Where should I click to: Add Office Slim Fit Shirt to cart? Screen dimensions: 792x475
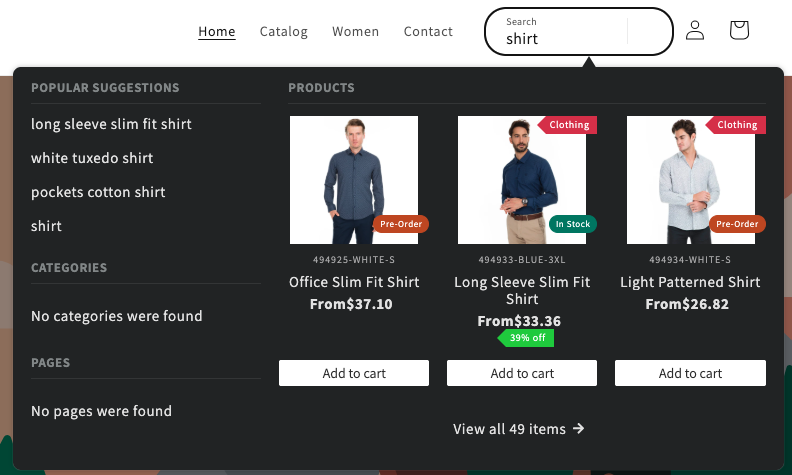pos(354,373)
